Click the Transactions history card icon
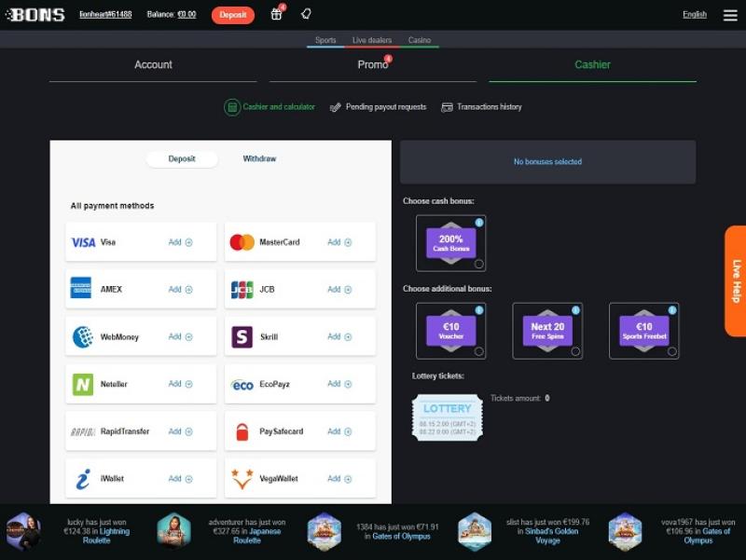 (447, 107)
